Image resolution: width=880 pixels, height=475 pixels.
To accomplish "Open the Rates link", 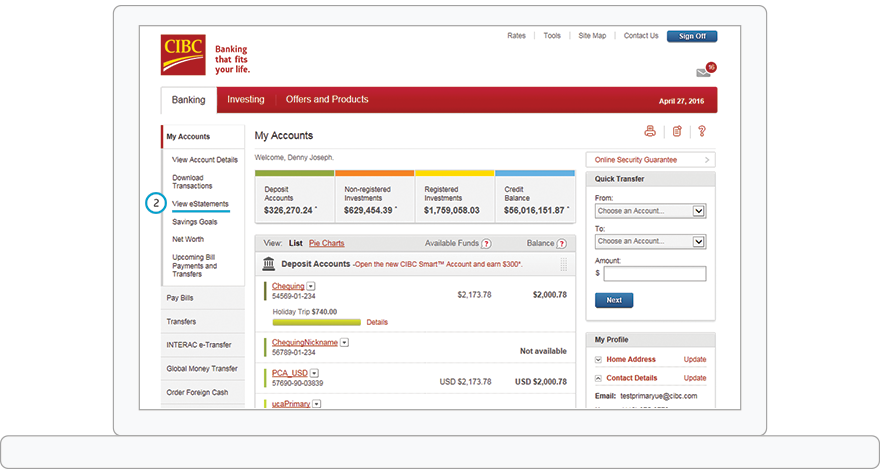I will 516,35.
